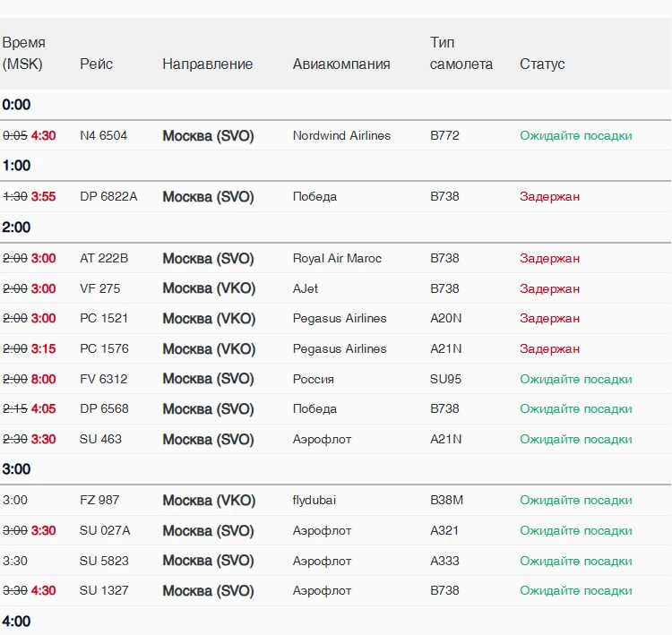Select flight SU 1327

click(104, 590)
